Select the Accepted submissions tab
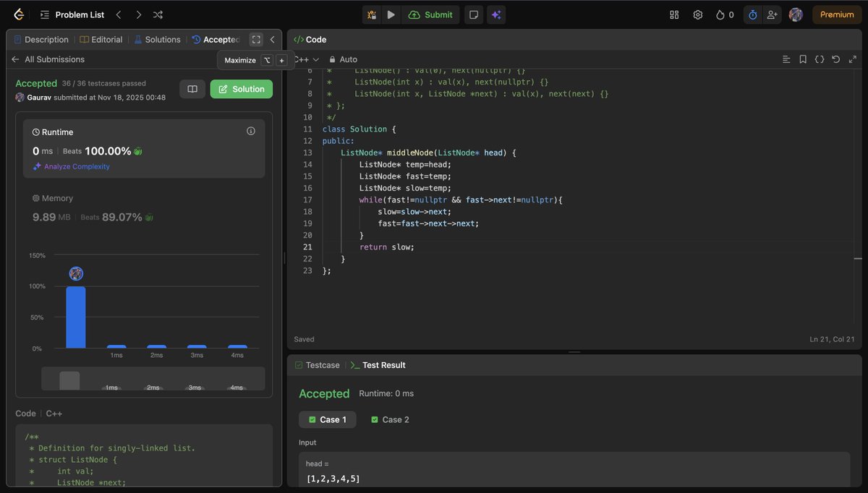Image resolution: width=868 pixels, height=493 pixels. (216, 40)
